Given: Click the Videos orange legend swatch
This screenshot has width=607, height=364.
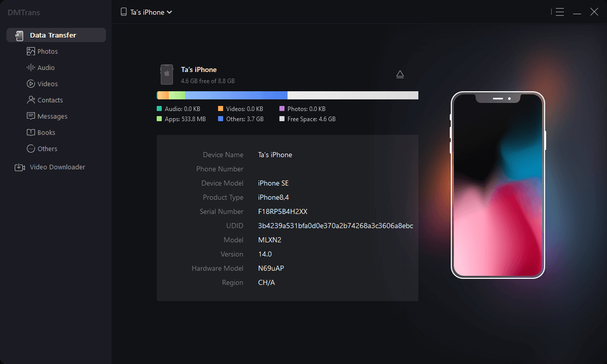Looking at the screenshot, I should pos(221,108).
